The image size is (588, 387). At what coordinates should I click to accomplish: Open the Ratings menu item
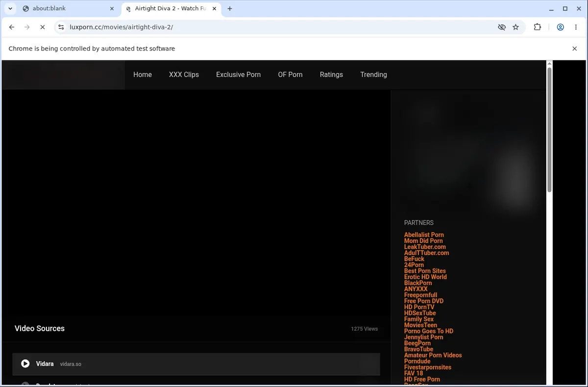click(x=331, y=74)
